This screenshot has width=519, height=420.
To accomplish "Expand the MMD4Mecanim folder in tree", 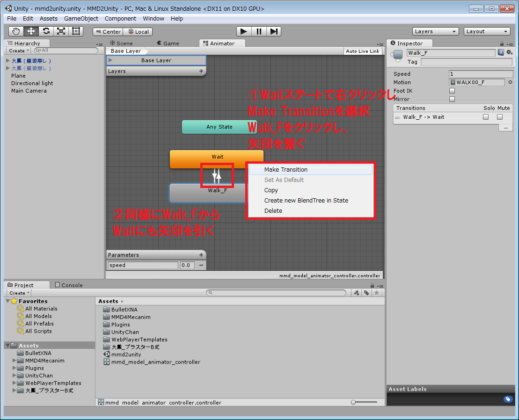I will 14,361.
